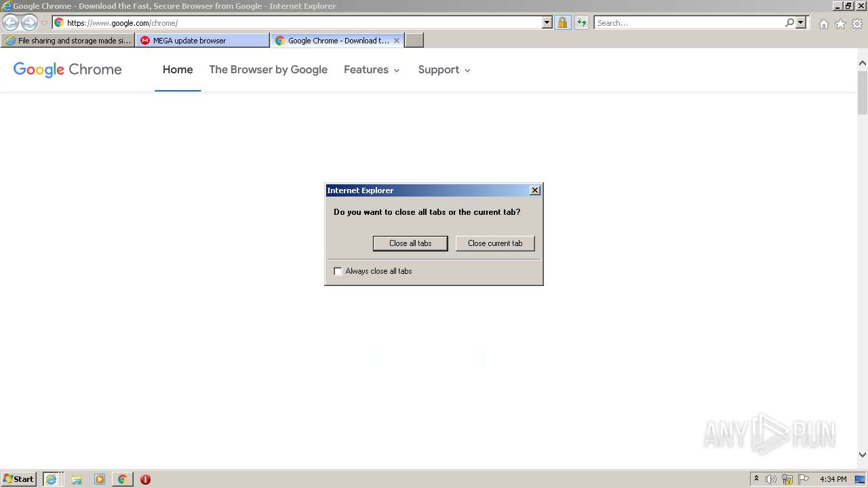Click the browser Back arrow button
868x488 pixels.
[x=10, y=22]
